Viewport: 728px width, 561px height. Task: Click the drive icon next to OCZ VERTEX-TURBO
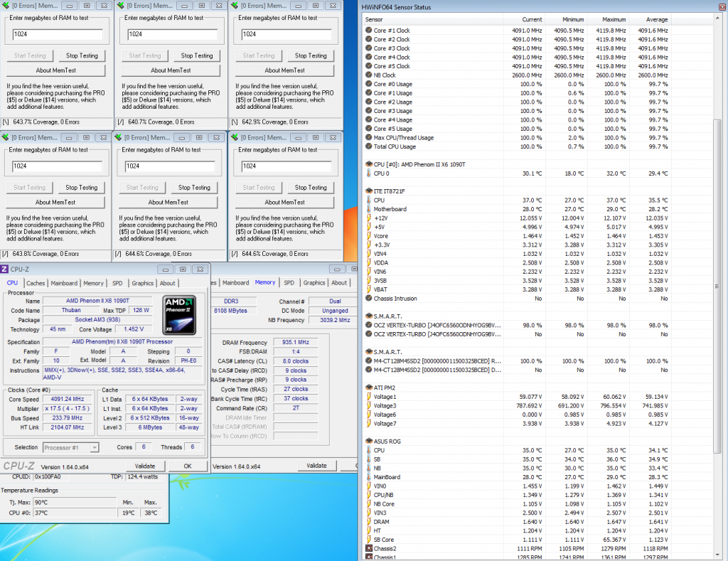pyautogui.click(x=368, y=325)
